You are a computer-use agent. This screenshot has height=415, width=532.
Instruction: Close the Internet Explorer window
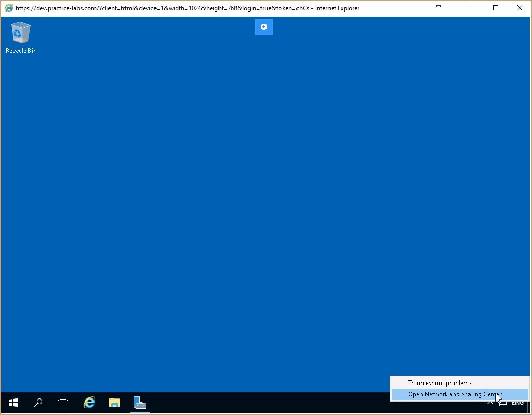tap(519, 8)
